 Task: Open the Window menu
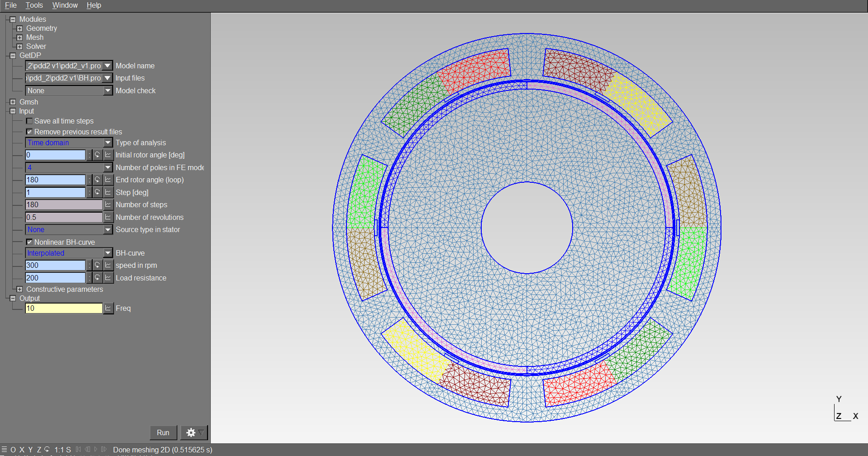tap(65, 5)
